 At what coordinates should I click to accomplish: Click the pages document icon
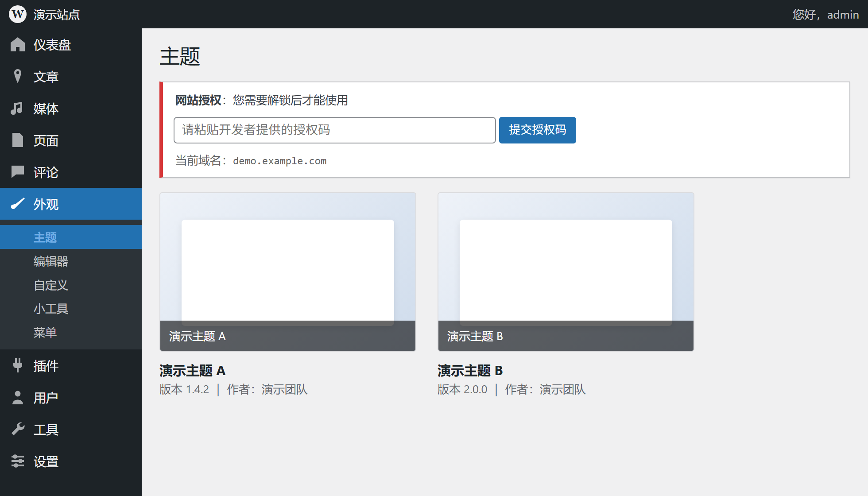pos(18,140)
